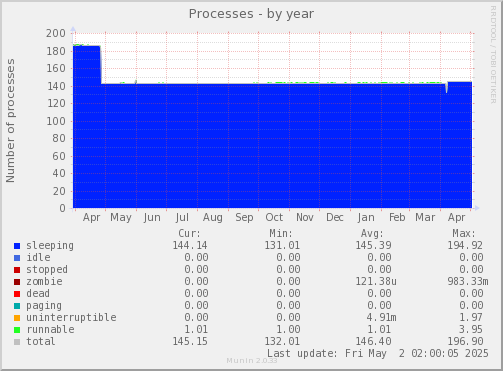Click the idle legend color swatch
The image size is (503, 371).
[17, 258]
